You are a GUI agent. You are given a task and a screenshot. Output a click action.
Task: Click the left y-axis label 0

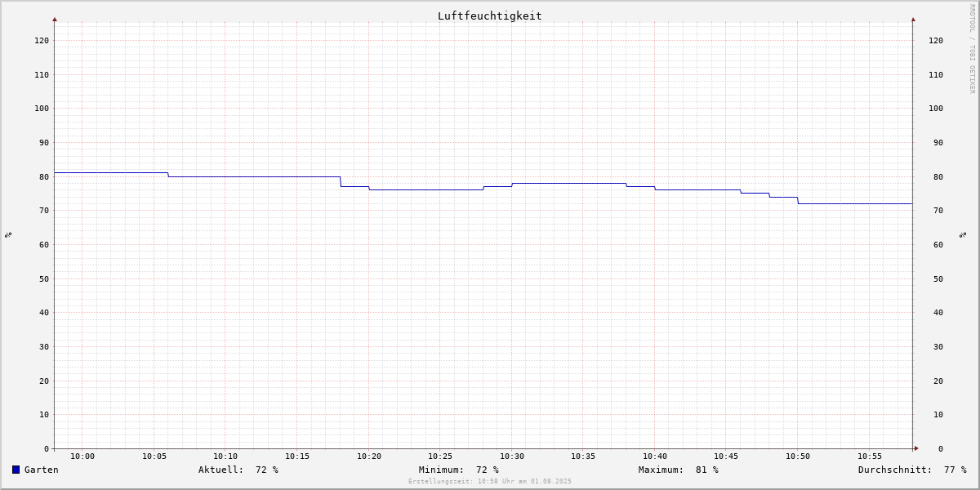[47, 448]
